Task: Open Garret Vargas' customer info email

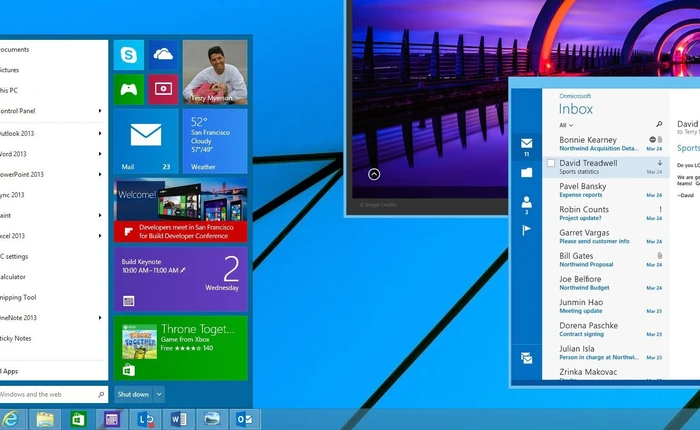Action: click(605, 237)
